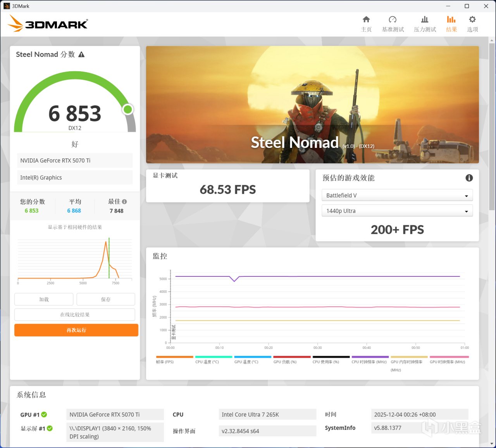Click the 加载 load button
This screenshot has width=496, height=448.
click(x=44, y=299)
